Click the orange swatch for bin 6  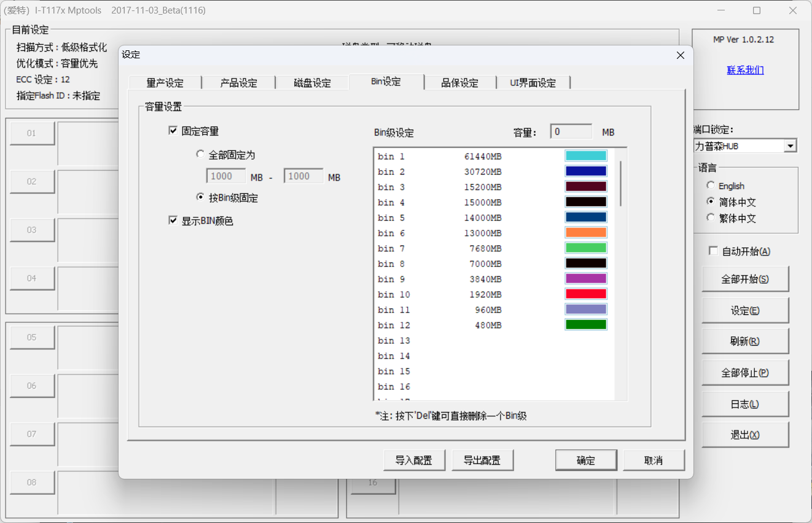(x=585, y=233)
